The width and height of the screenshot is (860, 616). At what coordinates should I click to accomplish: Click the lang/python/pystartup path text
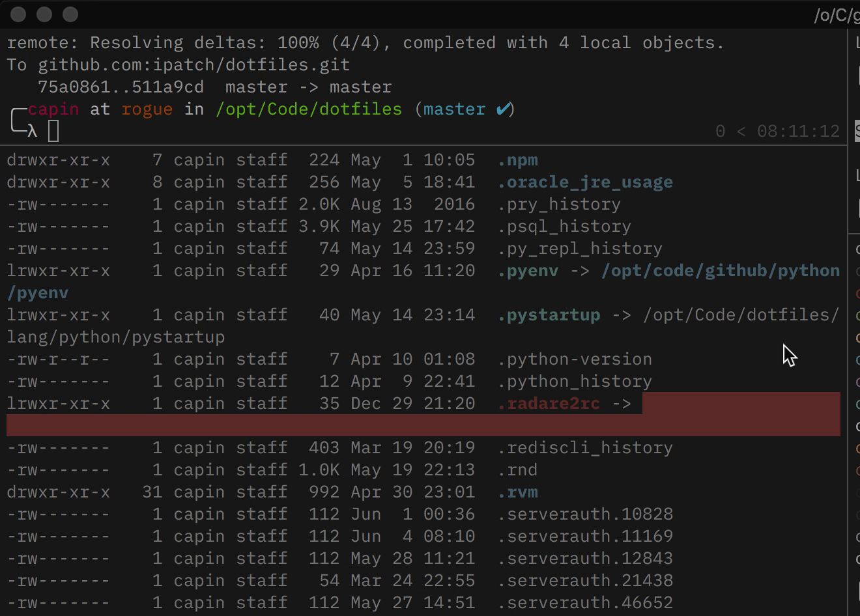tap(116, 337)
